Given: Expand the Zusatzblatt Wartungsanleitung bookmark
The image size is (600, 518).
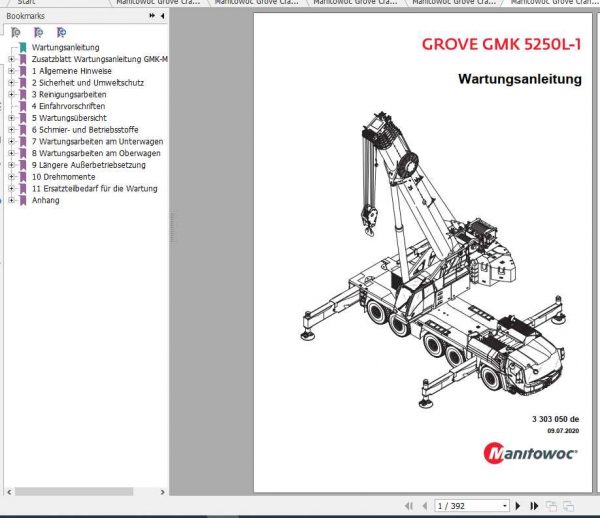Looking at the screenshot, I should pos(11,59).
